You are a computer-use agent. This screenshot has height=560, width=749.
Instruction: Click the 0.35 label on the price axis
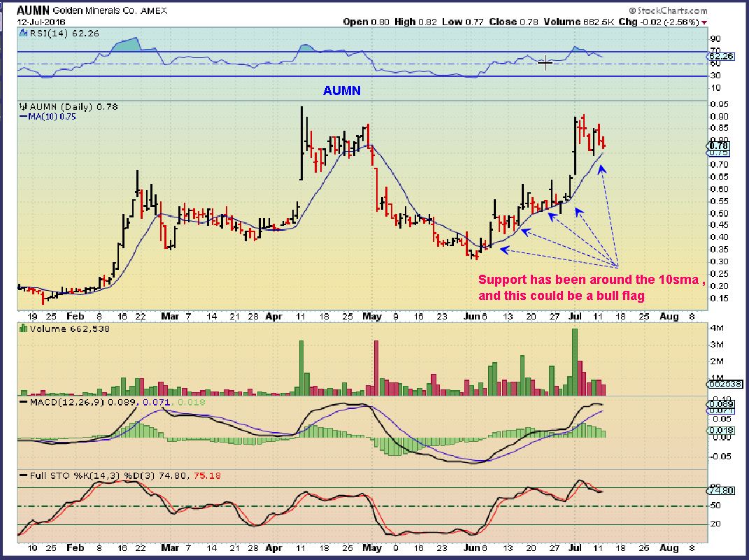[719, 250]
